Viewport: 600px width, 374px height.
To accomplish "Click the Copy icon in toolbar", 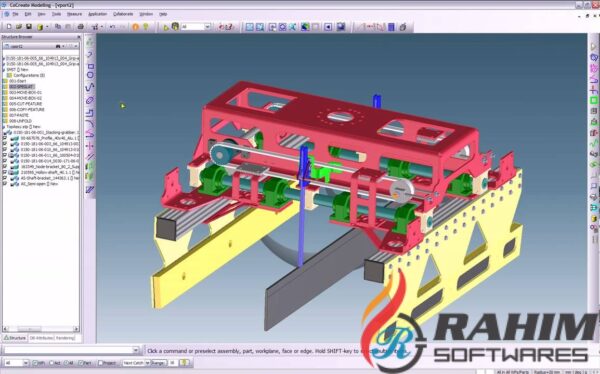I will pos(58,27).
